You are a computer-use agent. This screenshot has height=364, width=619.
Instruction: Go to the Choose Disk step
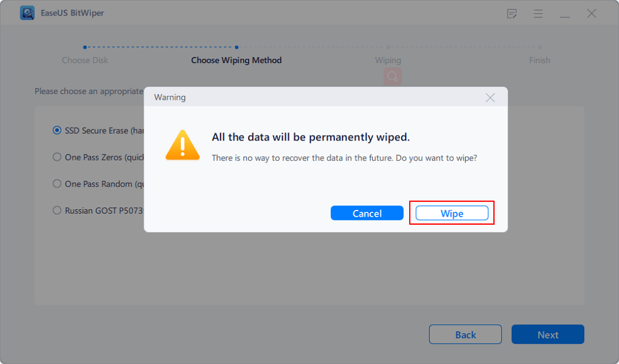84,60
